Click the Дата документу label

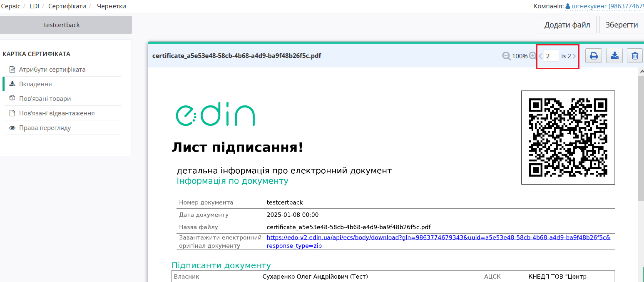click(204, 215)
